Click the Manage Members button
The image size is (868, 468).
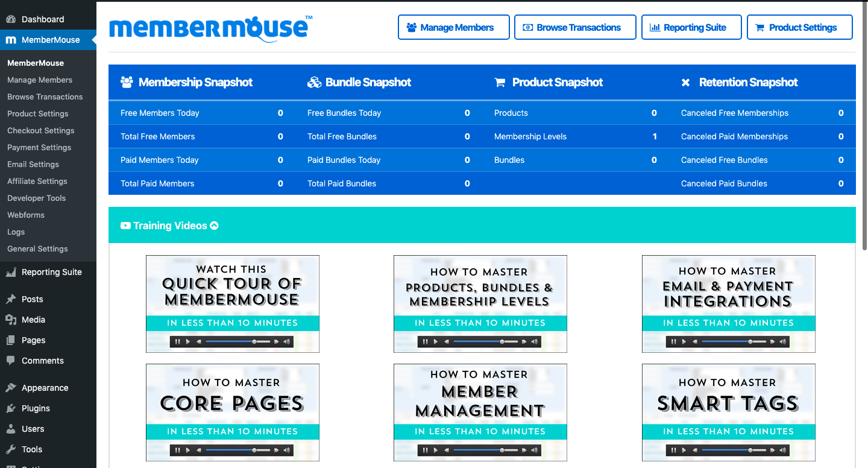pyautogui.click(x=453, y=27)
